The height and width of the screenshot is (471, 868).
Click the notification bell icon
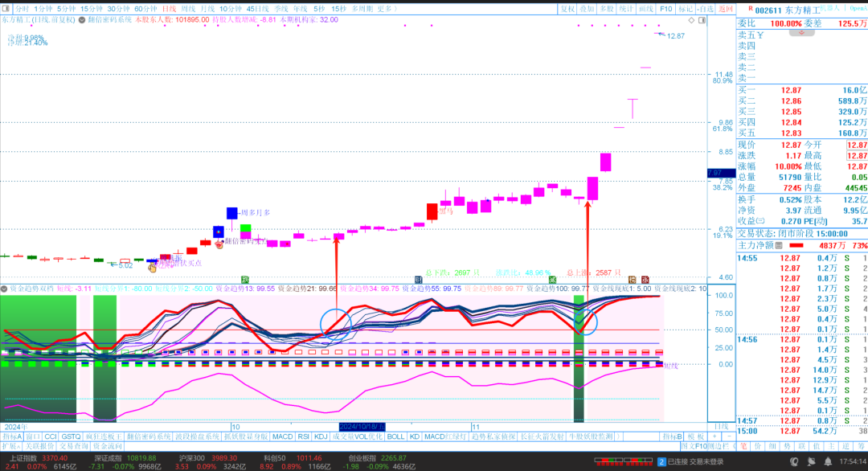point(828,461)
